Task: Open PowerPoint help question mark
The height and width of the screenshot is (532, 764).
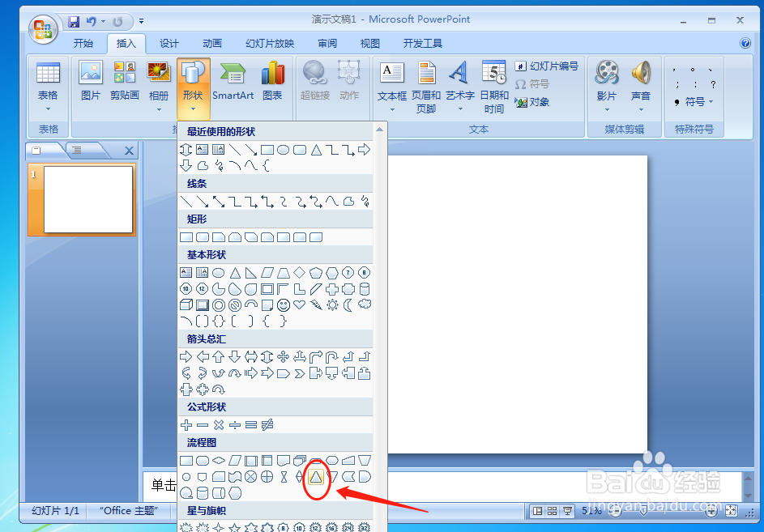Action: (x=745, y=43)
